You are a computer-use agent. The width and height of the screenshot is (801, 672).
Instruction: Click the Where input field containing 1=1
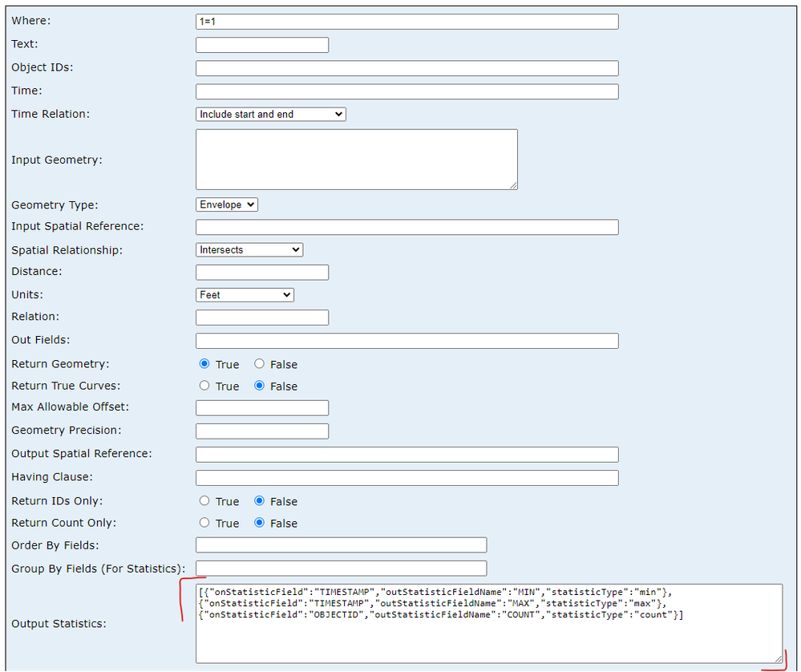tap(407, 22)
